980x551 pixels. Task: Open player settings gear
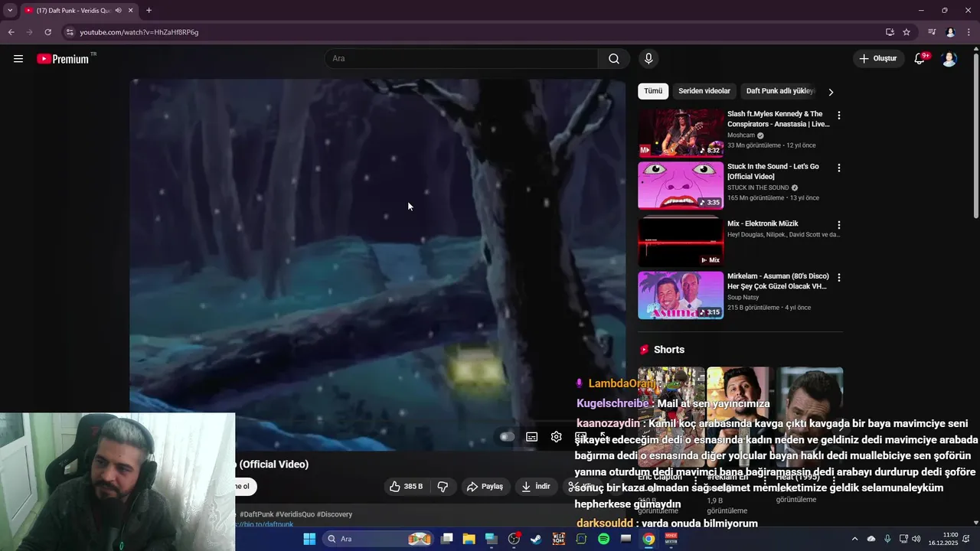coord(557,437)
